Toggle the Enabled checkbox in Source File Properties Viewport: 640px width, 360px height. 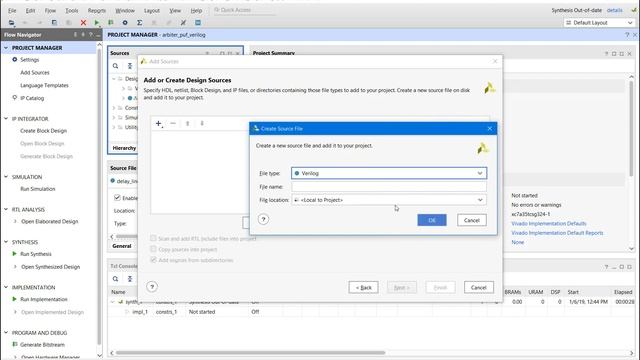click(117, 198)
